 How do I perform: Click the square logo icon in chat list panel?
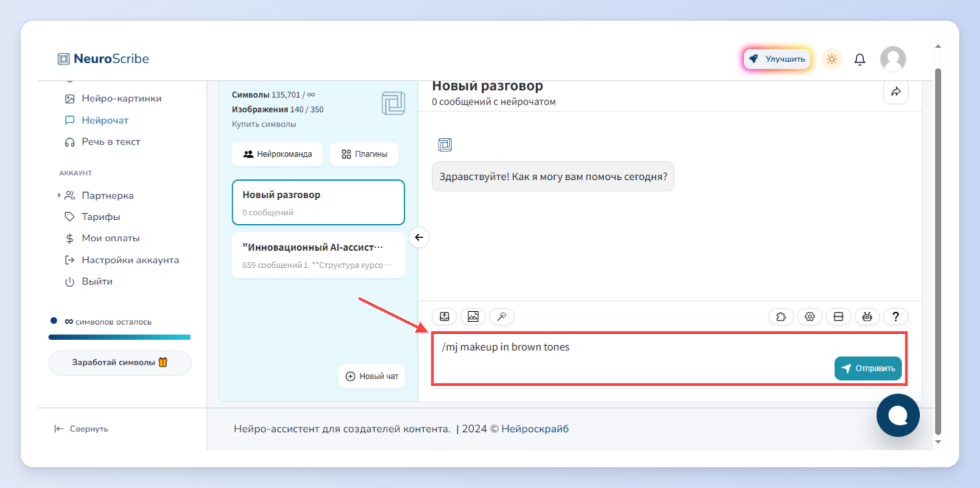coord(393,105)
